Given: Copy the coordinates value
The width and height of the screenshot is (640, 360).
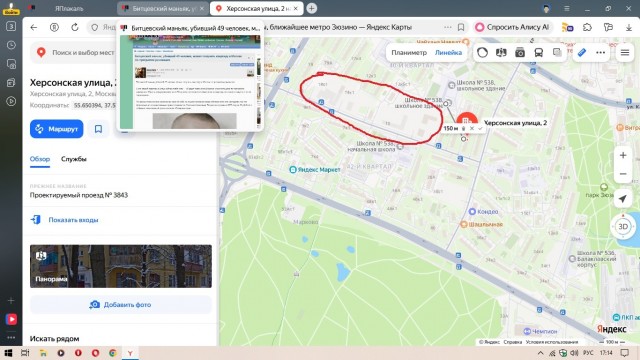Looking at the screenshot, I should coord(95,105).
